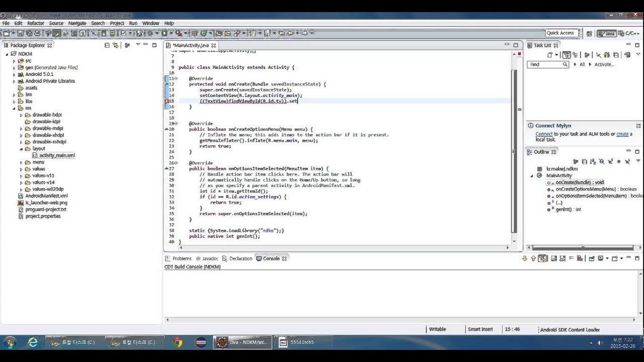Image resolution: width=644 pixels, height=362 pixels.
Task: Toggle Hide Non-Public Members in Outline
Action: point(618,161)
